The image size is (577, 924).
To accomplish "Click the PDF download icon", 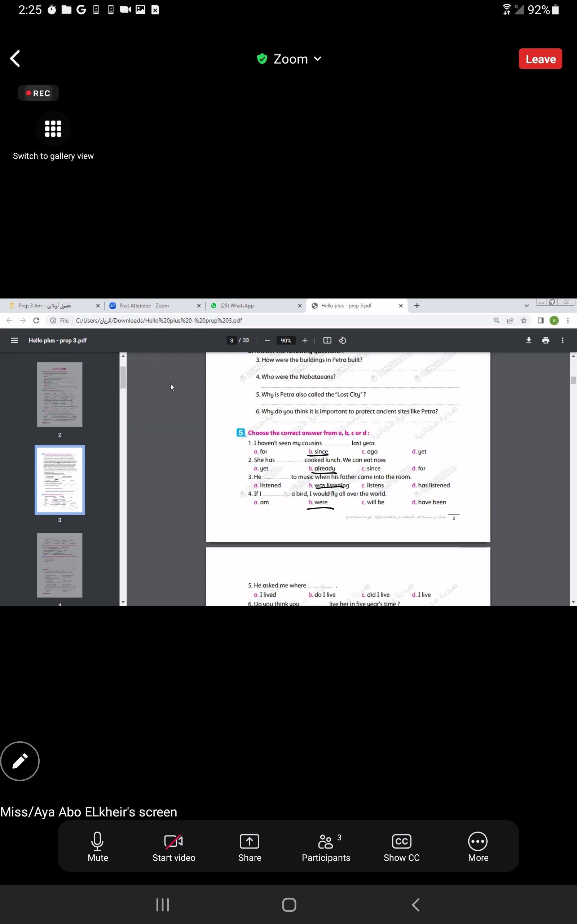I will 529,340.
